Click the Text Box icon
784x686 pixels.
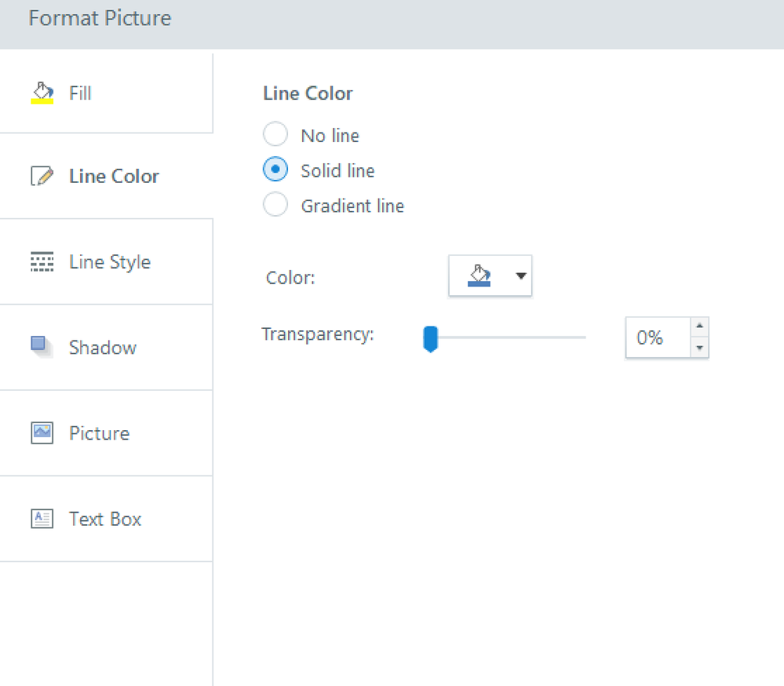coord(42,519)
